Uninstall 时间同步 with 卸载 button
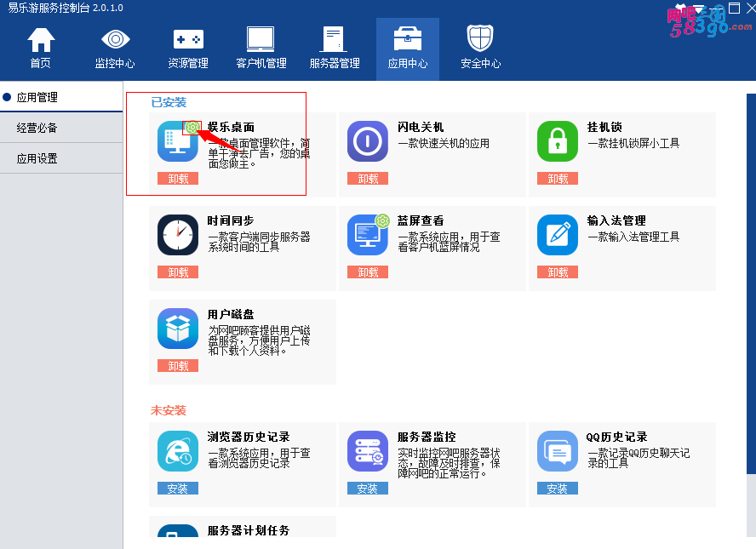Viewport: 756px width, 549px height. pyautogui.click(x=178, y=272)
